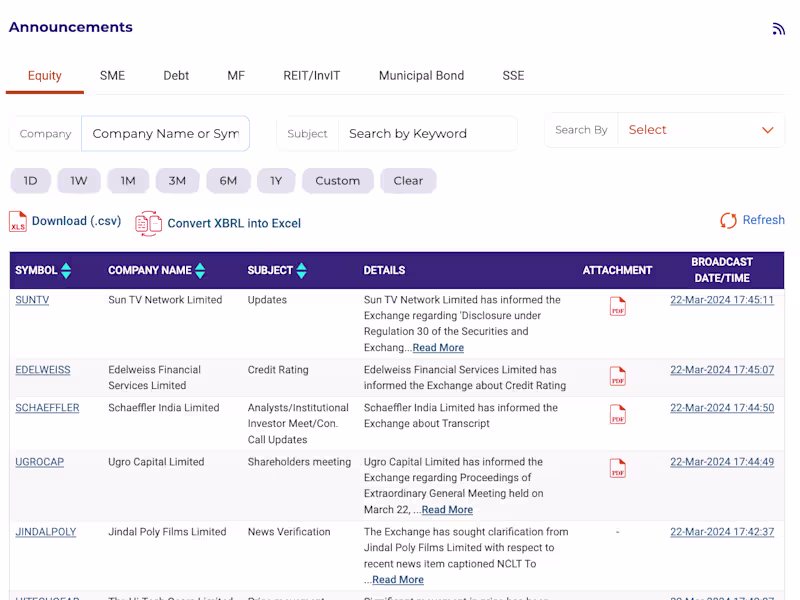This screenshot has width=800, height=600.
Task: Select the MF tab
Action: click(x=236, y=76)
